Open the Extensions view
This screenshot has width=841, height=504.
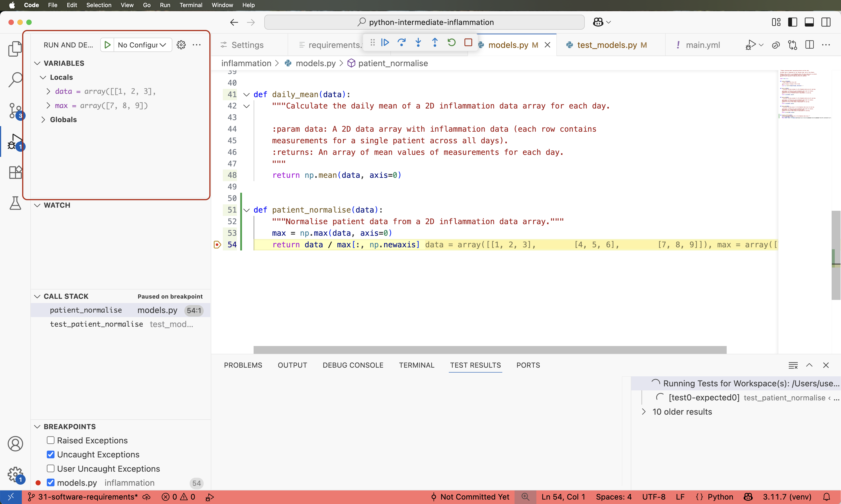click(15, 172)
